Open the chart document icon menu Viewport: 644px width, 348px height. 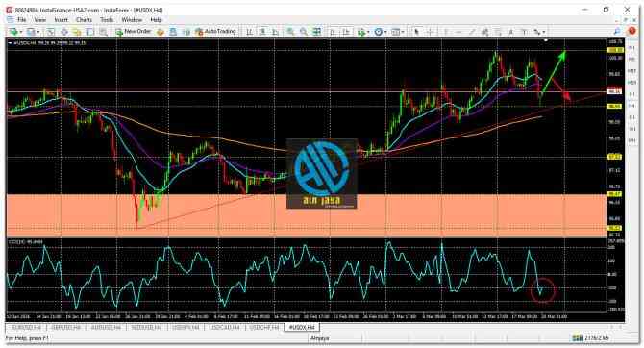pyautogui.click(x=10, y=20)
